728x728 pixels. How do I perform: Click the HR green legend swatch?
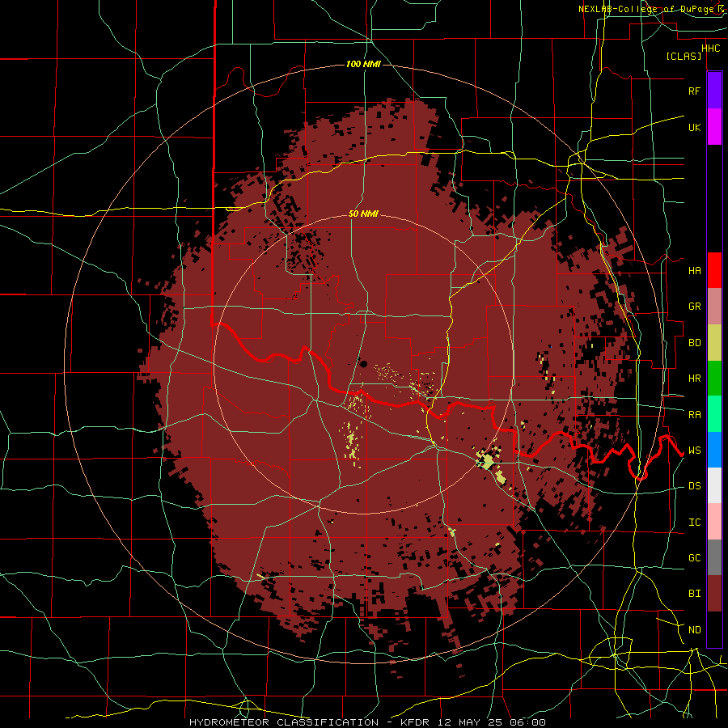point(714,379)
